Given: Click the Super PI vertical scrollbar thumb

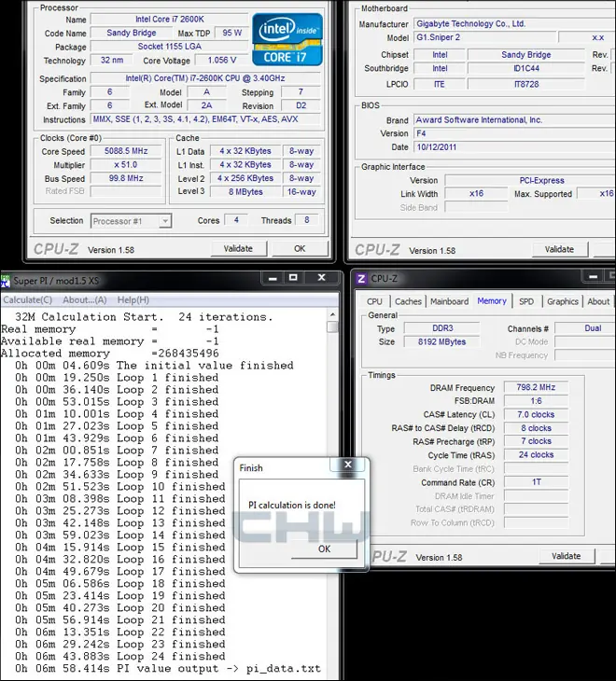Looking at the screenshot, I should click(x=332, y=327).
